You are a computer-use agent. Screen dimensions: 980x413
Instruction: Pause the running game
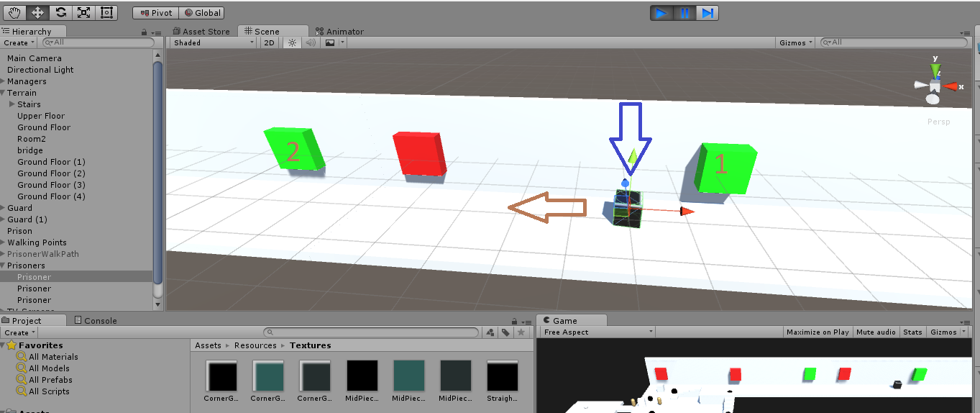(684, 13)
